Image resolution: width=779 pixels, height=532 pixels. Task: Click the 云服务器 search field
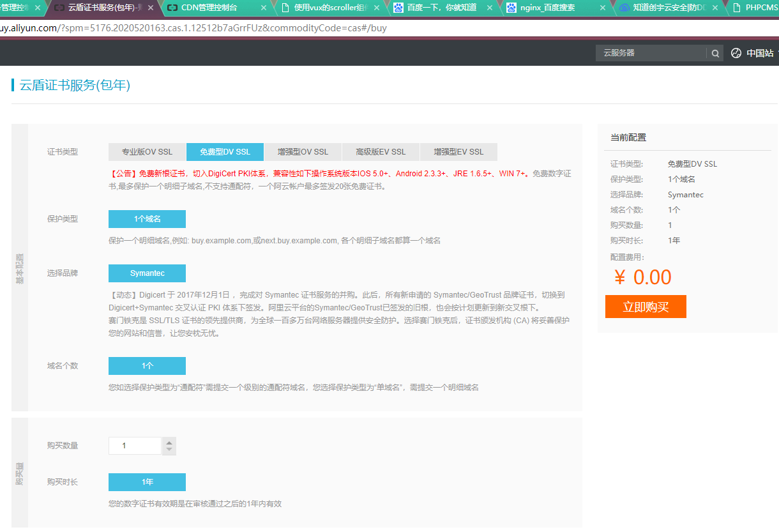point(651,53)
